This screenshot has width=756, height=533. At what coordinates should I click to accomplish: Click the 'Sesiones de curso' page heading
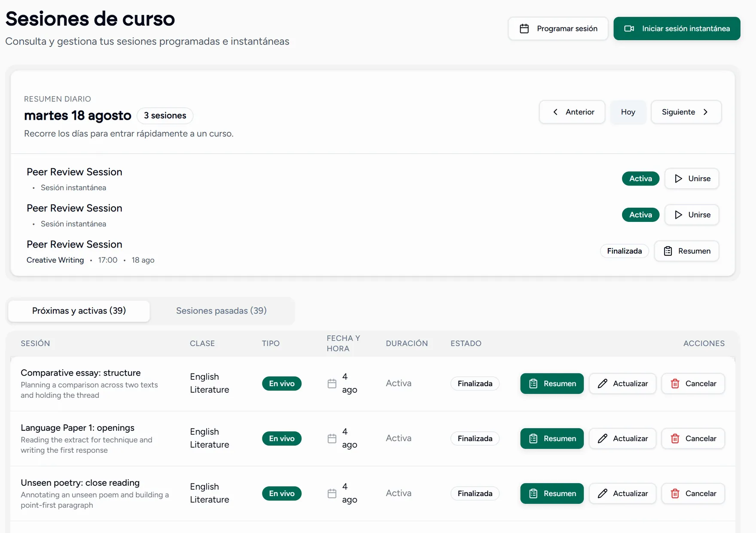click(90, 19)
